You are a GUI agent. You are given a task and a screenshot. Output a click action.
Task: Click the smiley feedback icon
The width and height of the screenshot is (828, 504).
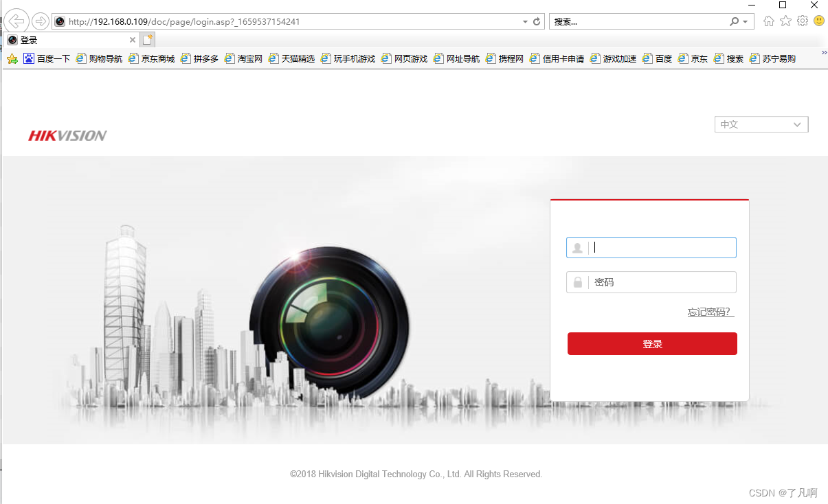(819, 21)
